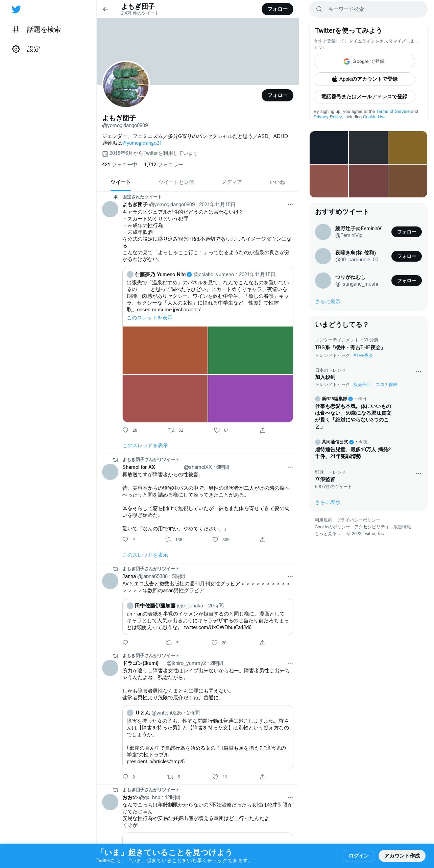Focus the キーワード検索 search field
This screenshot has height=868, width=434.
click(x=368, y=9)
